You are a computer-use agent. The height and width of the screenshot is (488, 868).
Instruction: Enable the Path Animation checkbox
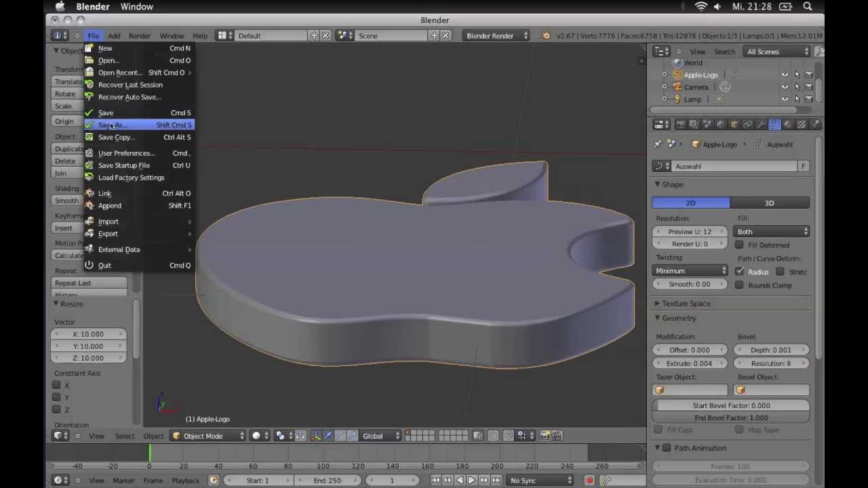(667, 448)
